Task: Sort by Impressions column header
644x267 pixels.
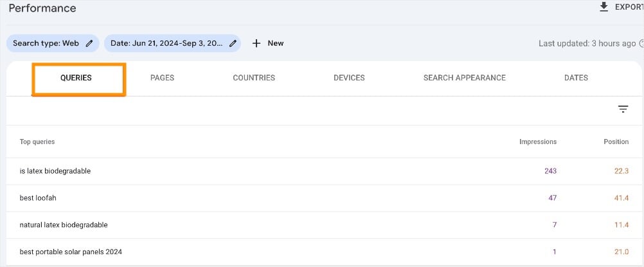Action: [537, 142]
